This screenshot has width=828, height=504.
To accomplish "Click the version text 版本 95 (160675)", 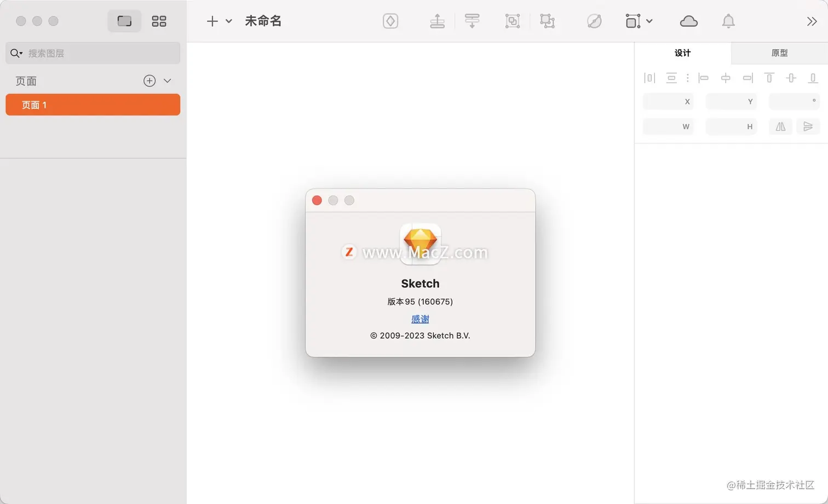I will pyautogui.click(x=420, y=302).
